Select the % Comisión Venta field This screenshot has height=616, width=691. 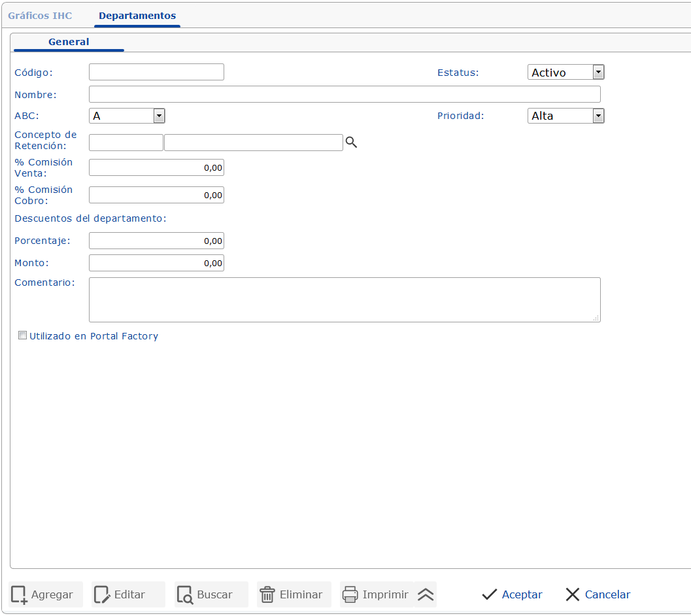156,167
